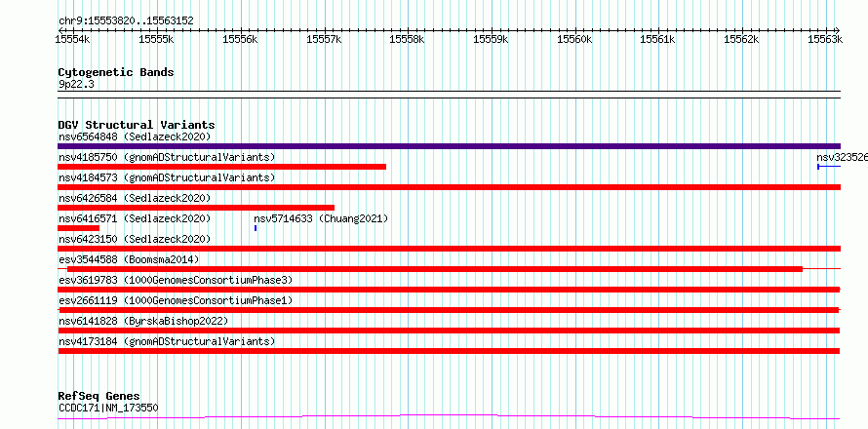Click the nsv6564848 (Sedlazeck2020) label
This screenshot has width=868, height=429.
(135, 136)
